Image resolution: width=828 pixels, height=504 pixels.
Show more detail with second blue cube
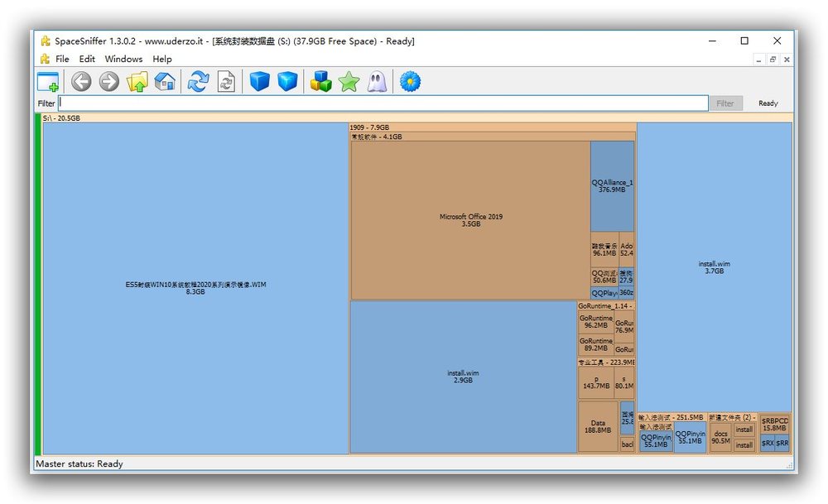[x=287, y=82]
